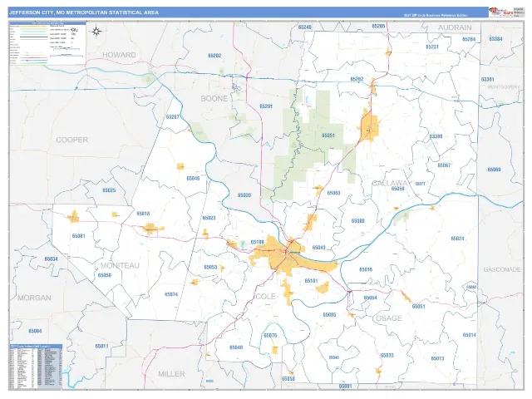Viewport: 532px width, 399px height.
Task: Select the HOWARD county label
Action: [x=119, y=55]
